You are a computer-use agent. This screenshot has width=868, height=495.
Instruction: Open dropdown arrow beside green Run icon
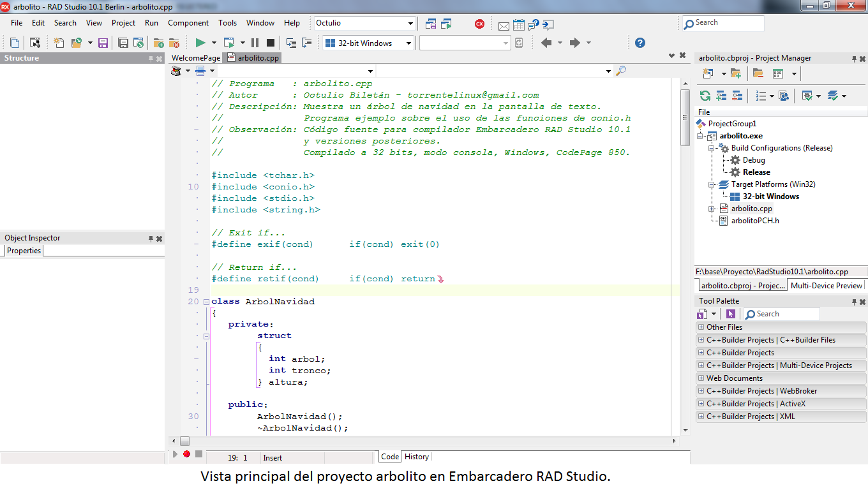pyautogui.click(x=214, y=43)
